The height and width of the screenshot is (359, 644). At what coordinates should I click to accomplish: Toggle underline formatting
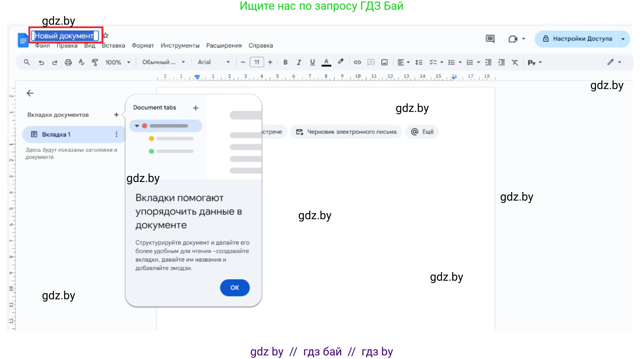click(313, 62)
